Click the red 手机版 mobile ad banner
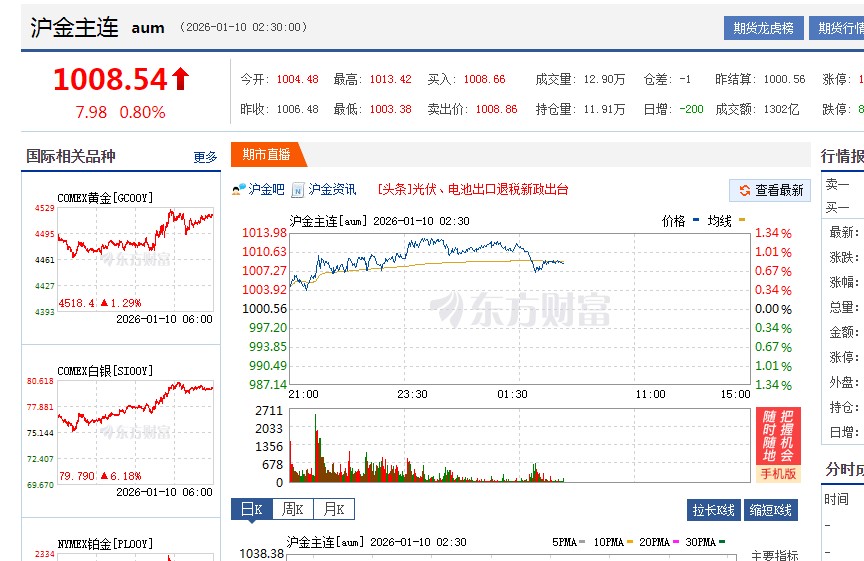864x561 pixels. coord(778,444)
